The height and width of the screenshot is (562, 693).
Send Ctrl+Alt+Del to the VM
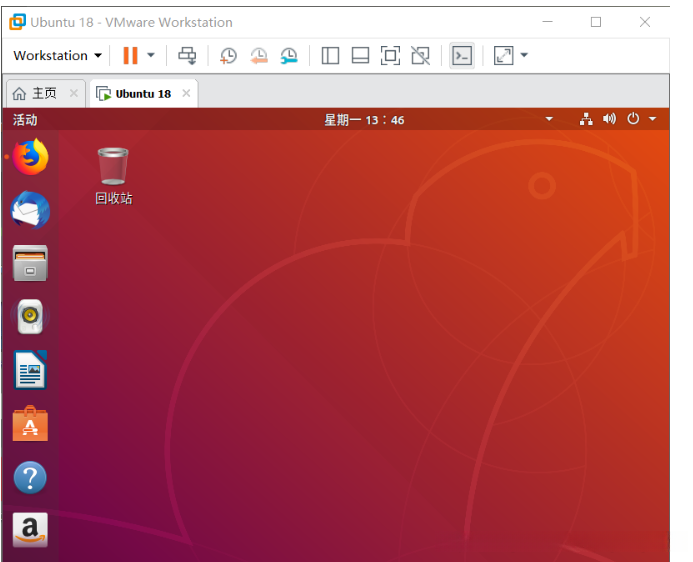coord(187,56)
